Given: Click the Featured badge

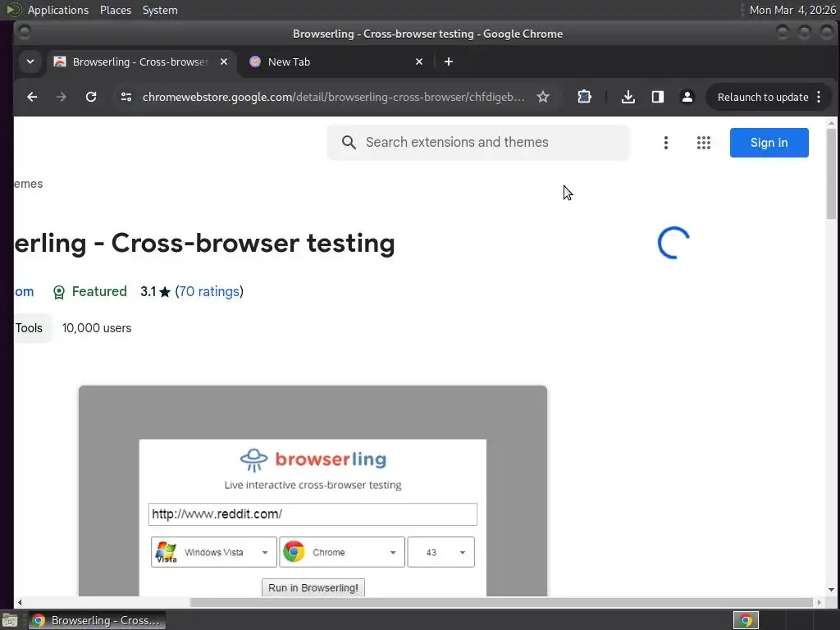Looking at the screenshot, I should [x=90, y=291].
